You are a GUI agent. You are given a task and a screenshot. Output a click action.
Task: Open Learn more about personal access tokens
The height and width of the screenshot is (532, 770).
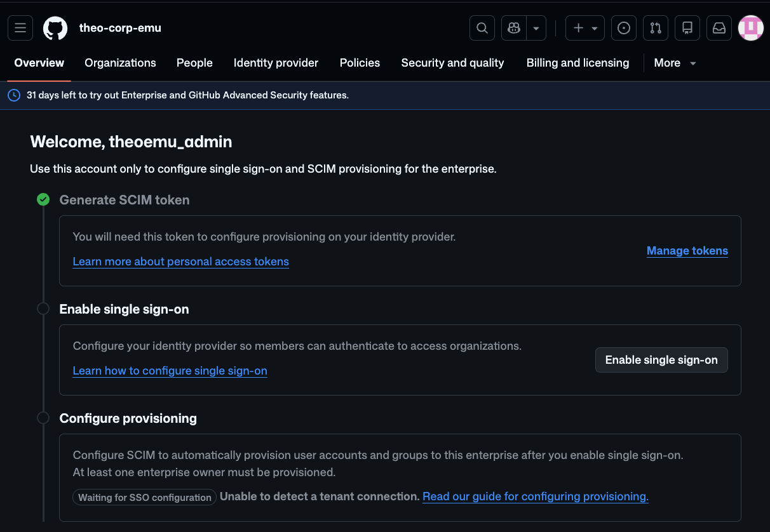click(x=181, y=262)
